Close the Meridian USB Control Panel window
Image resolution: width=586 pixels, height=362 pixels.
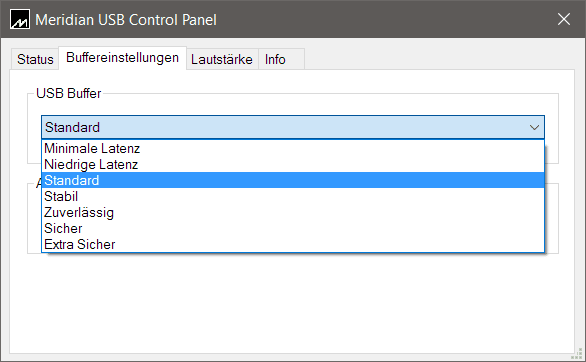[x=564, y=19]
